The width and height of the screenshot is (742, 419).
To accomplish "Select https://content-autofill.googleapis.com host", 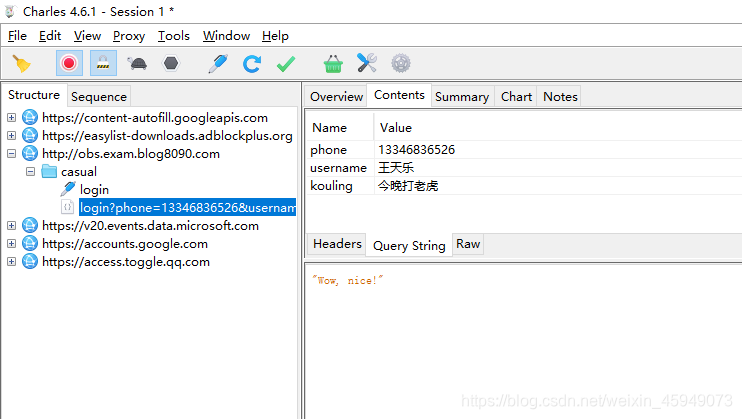I will [x=155, y=117].
